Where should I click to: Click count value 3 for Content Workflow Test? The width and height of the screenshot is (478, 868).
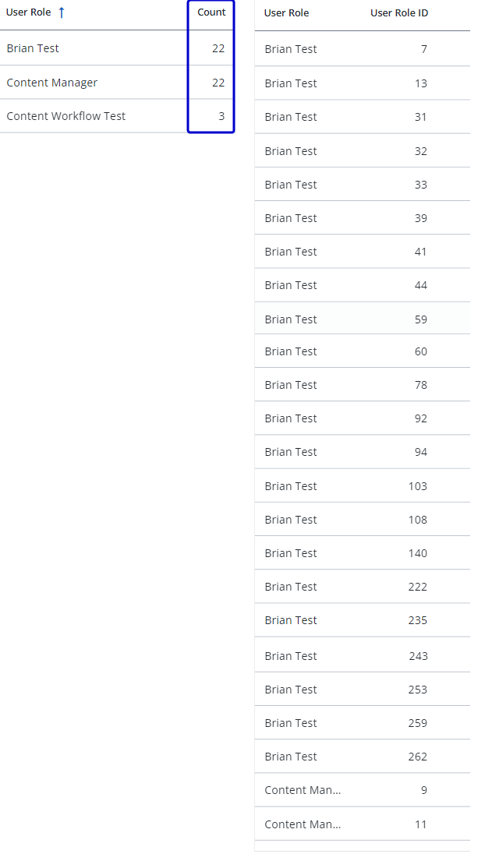point(221,116)
